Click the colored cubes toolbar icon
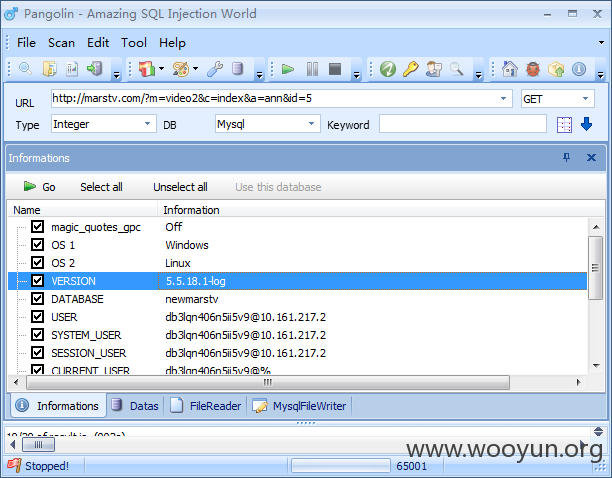Image resolution: width=612 pixels, height=478 pixels. click(147, 69)
